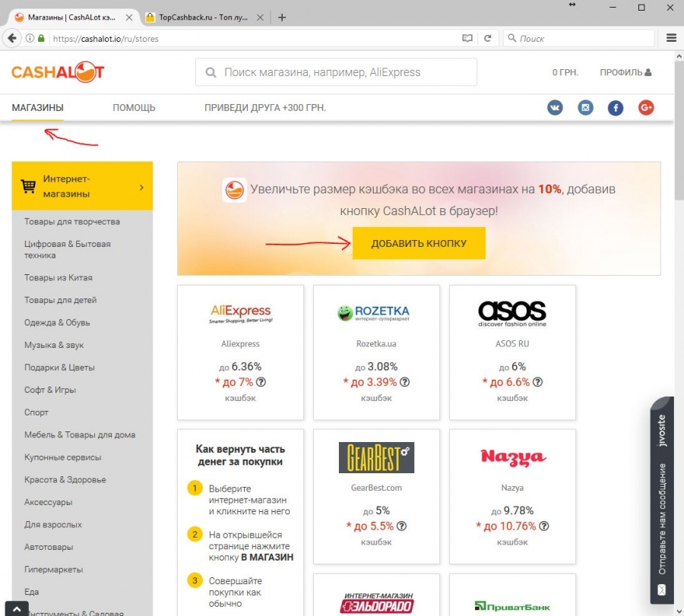Click the help icon beside ASOS 6.6%
The height and width of the screenshot is (616, 684).
pos(537,382)
